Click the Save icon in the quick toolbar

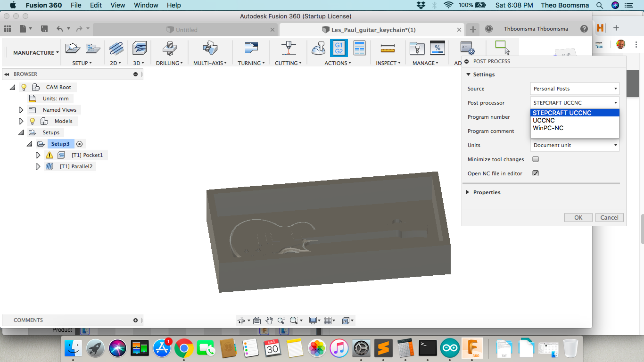point(44,29)
